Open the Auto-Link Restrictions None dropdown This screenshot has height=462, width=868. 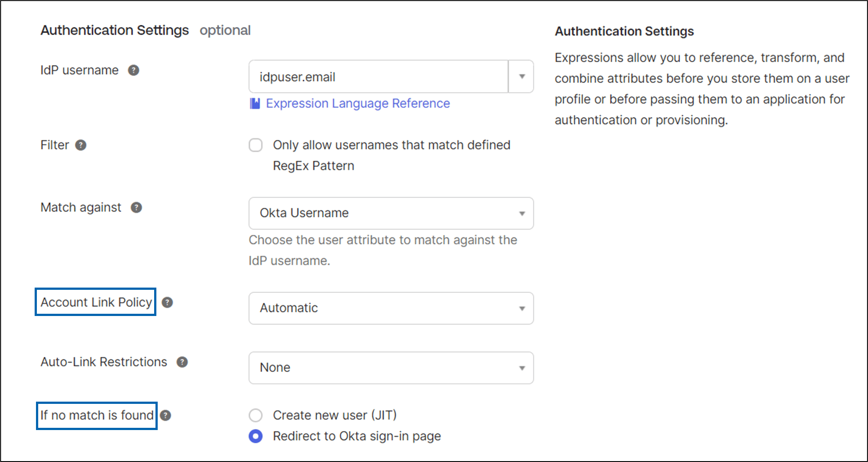click(391, 368)
